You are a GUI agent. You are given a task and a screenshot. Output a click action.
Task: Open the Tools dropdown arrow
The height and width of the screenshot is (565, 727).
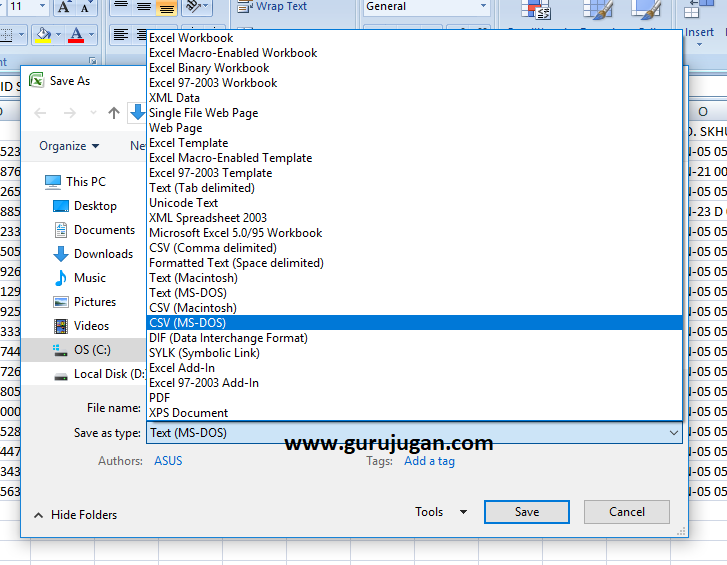click(x=463, y=512)
